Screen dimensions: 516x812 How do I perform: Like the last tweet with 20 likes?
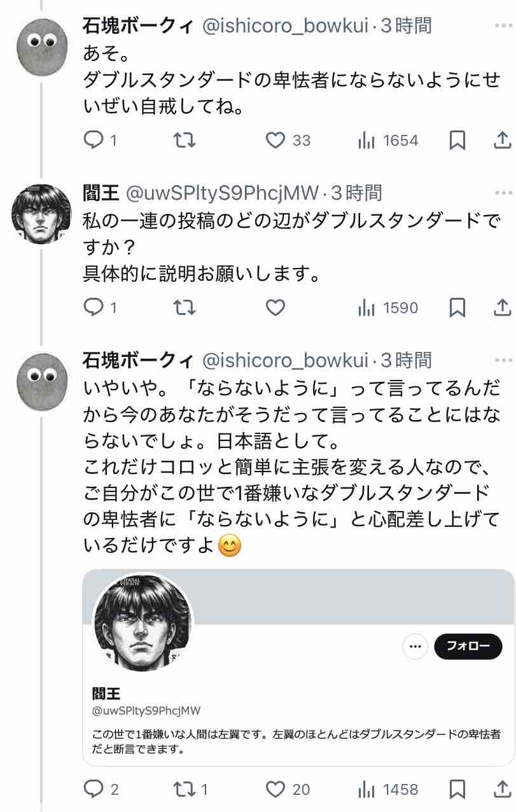288,790
